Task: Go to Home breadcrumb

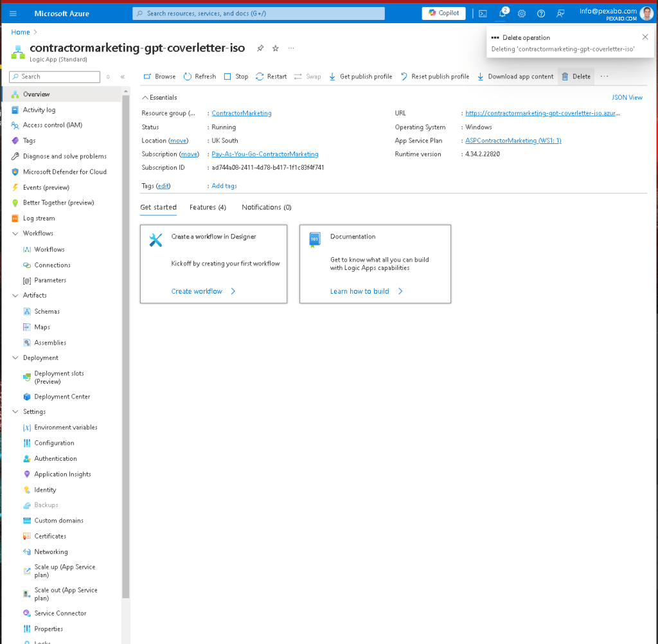Action: click(21, 32)
